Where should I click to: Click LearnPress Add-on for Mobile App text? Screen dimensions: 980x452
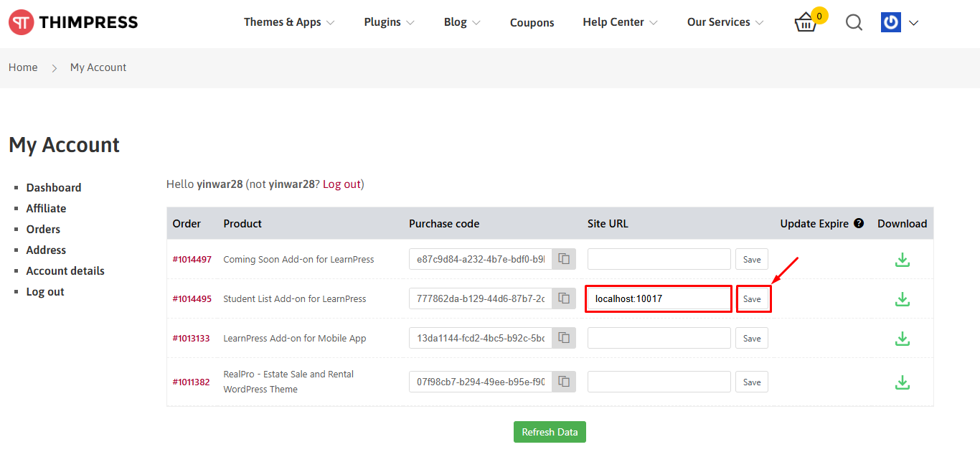(295, 339)
